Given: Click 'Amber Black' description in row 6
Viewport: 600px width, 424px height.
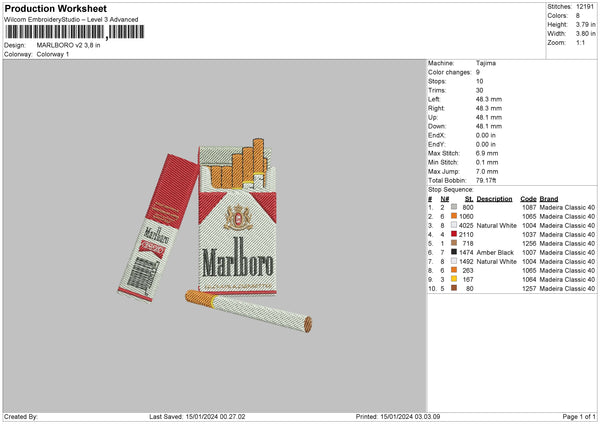Looking at the screenshot, I should click(495, 253).
